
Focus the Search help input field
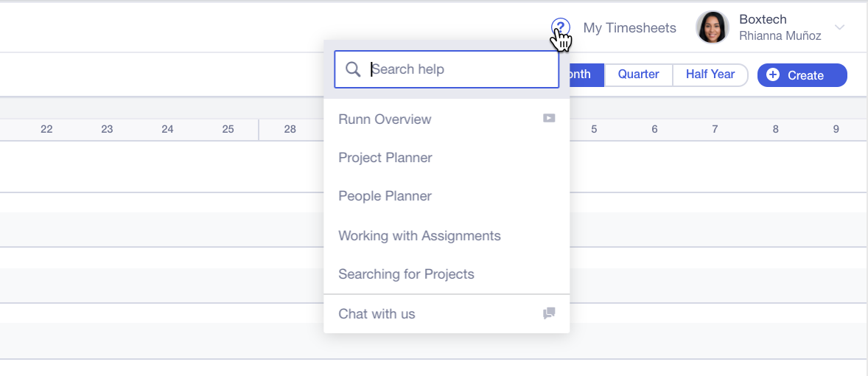pos(461,69)
